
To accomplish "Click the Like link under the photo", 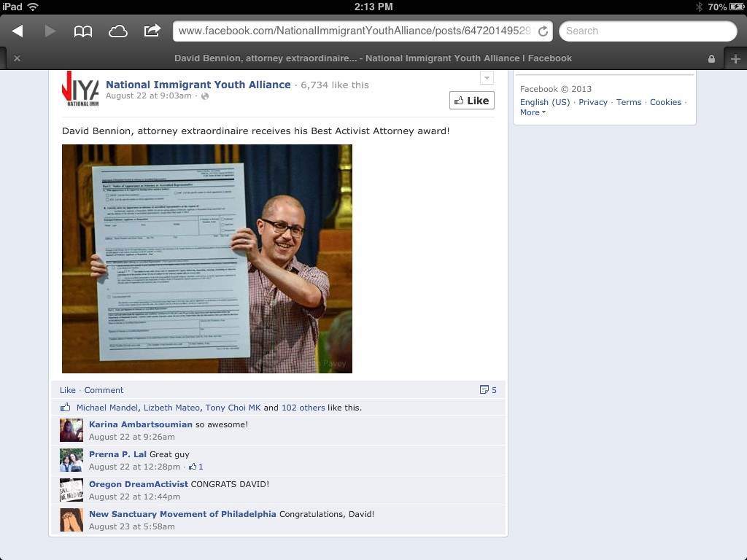I will [68, 390].
